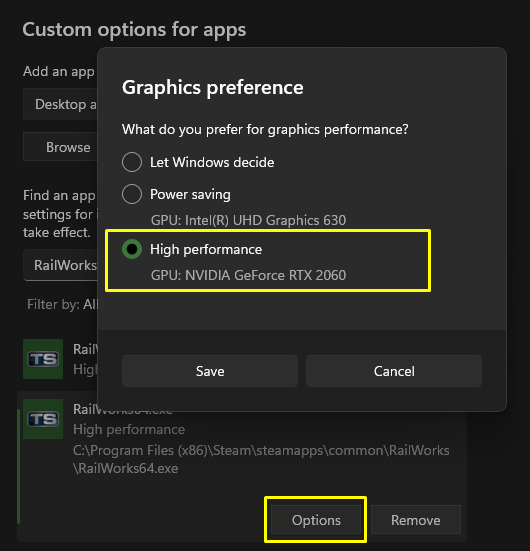Cancel the Graphics preference dialog
This screenshot has width=530, height=551.
(394, 371)
